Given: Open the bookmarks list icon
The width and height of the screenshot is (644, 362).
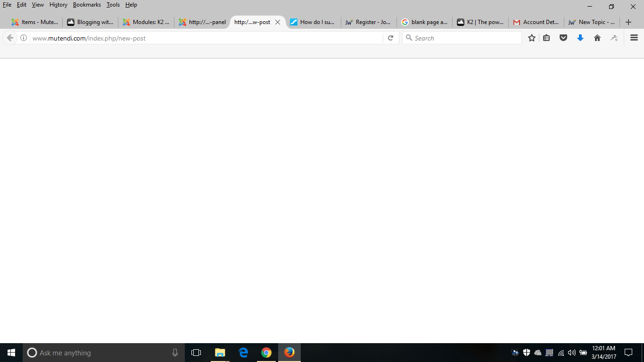Looking at the screenshot, I should click(546, 38).
